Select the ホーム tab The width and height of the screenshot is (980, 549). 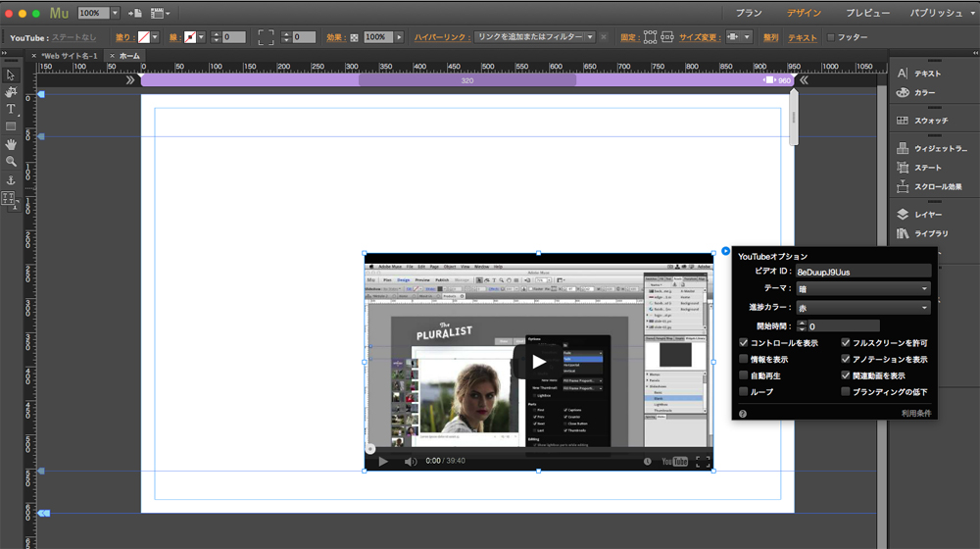coord(129,56)
